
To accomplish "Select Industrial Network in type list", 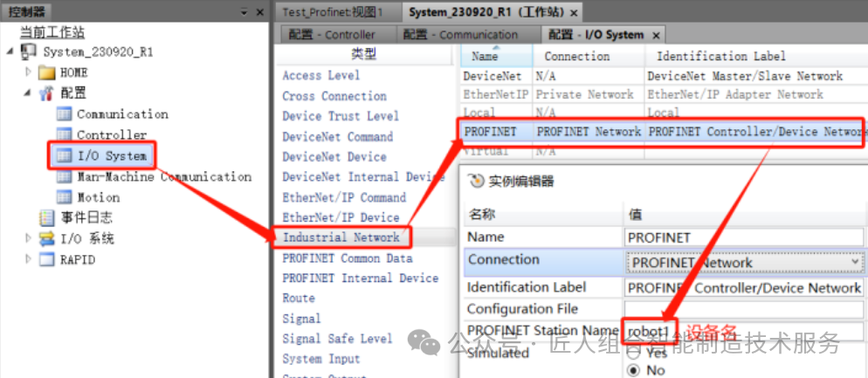I will (x=341, y=237).
